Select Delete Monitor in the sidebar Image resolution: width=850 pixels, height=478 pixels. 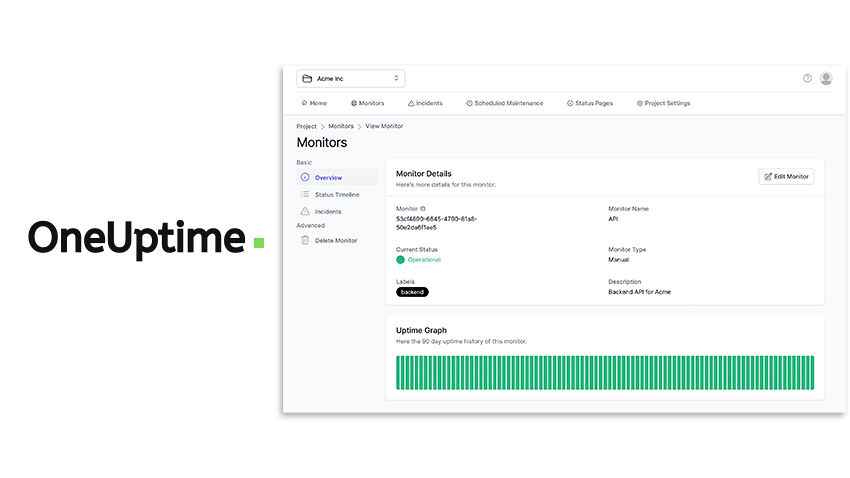(x=337, y=240)
